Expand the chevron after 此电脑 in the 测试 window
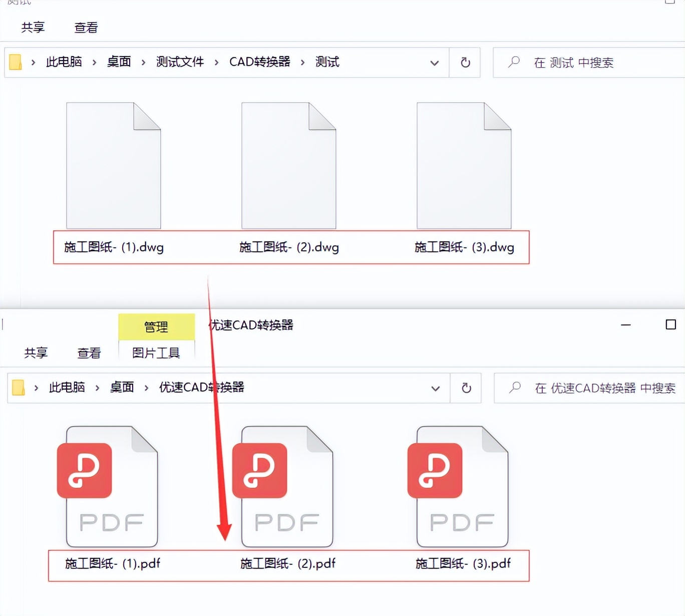This screenshot has height=616, width=685. [x=94, y=62]
